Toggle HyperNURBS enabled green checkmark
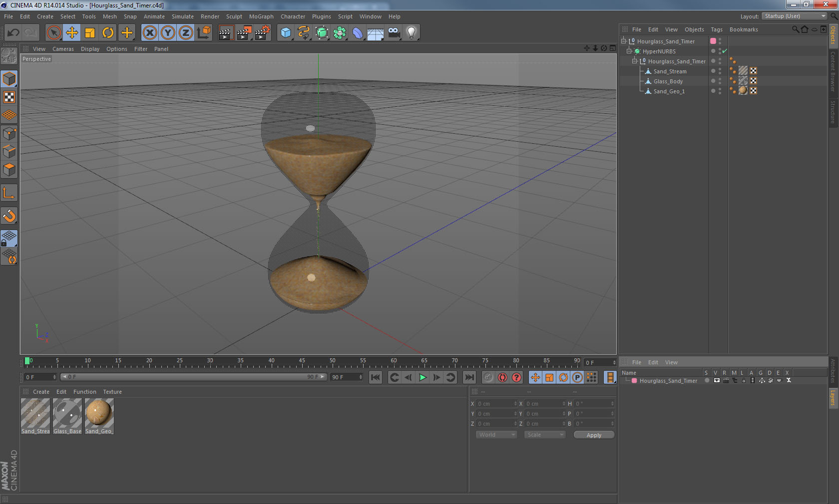 click(x=725, y=51)
